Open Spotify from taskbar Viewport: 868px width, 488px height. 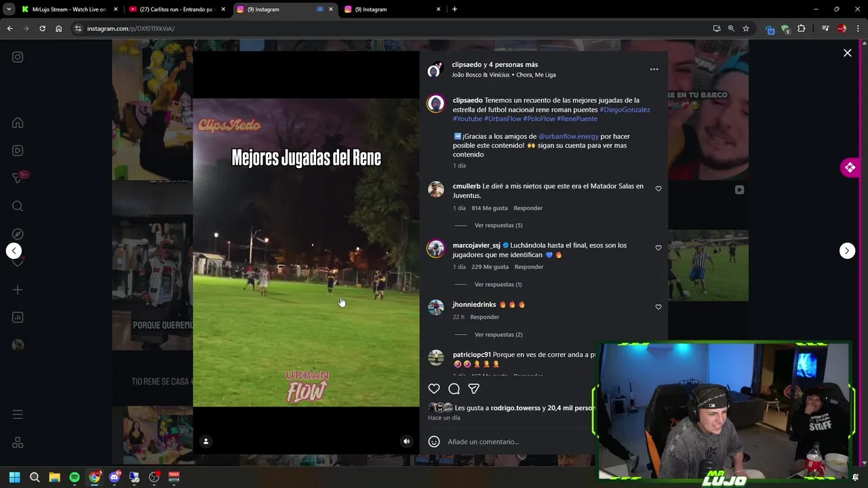(75, 477)
